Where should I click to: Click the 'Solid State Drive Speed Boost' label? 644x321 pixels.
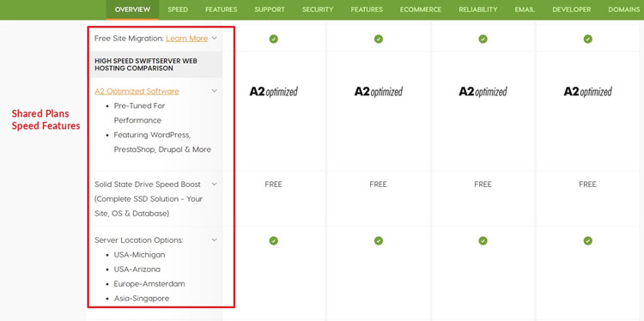coord(148,185)
